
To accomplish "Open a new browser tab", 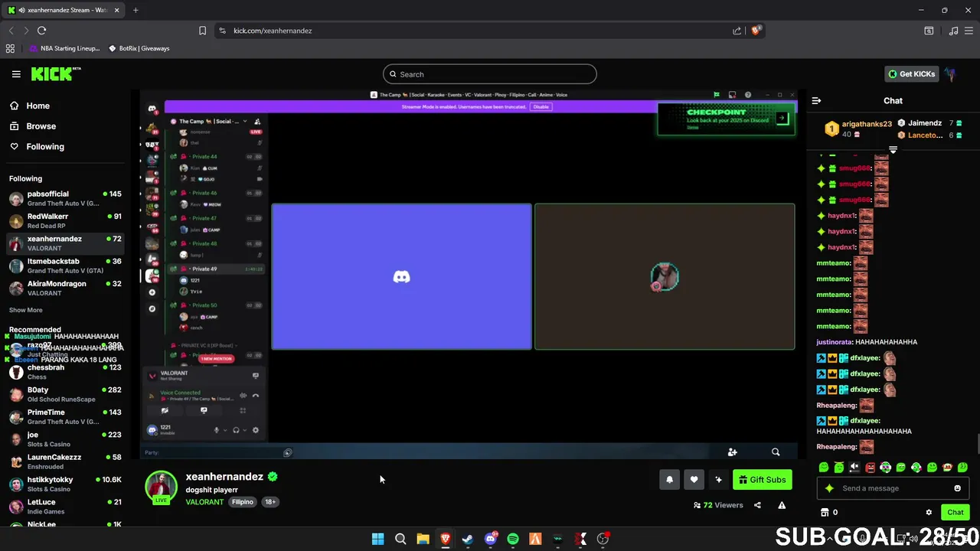I will coord(136,10).
